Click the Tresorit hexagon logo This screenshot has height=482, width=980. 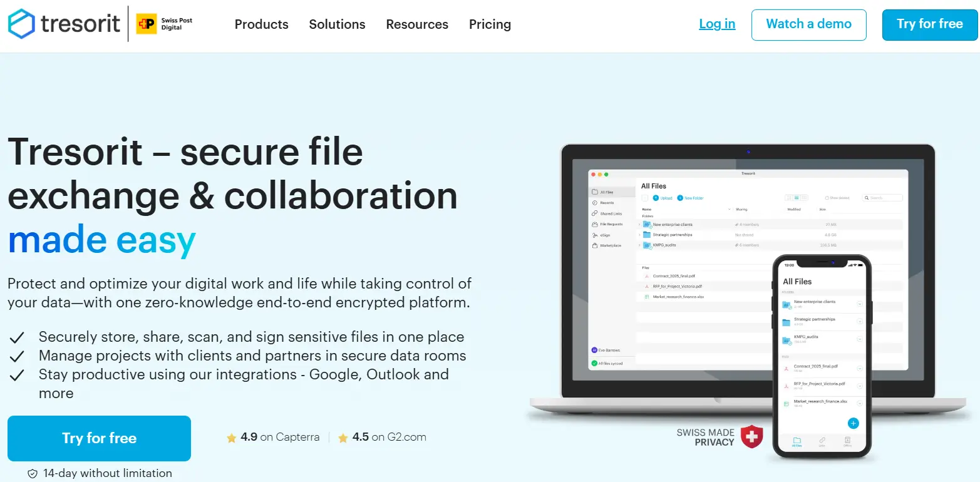tap(21, 24)
